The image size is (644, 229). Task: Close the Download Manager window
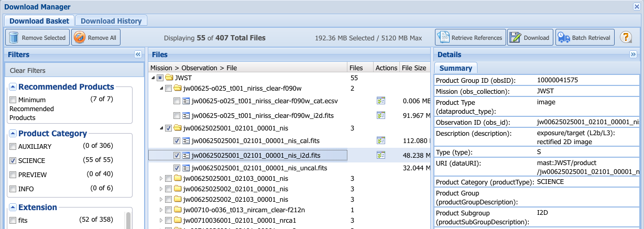637,7
